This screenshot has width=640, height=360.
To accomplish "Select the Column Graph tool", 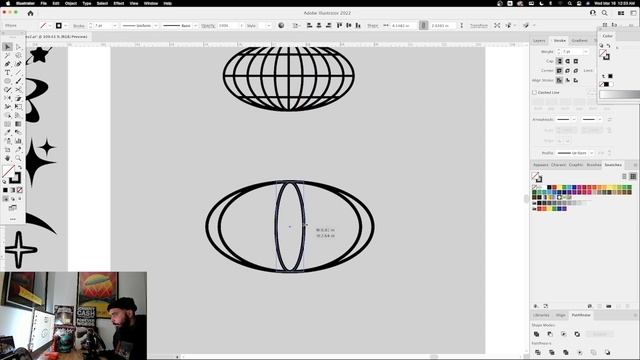I will tap(18, 141).
